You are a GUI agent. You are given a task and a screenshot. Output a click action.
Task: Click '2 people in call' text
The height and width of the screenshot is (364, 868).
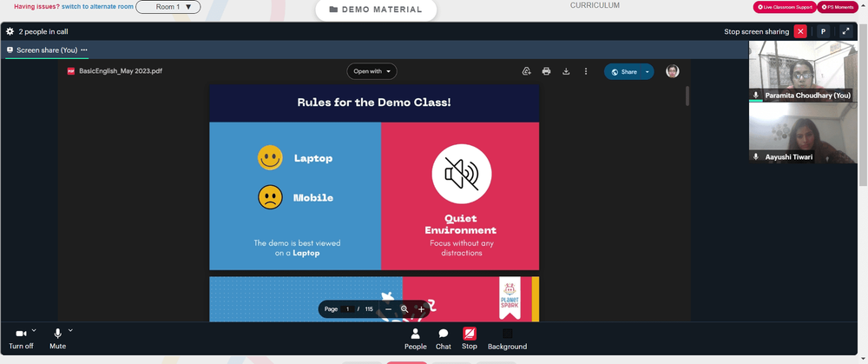(43, 31)
